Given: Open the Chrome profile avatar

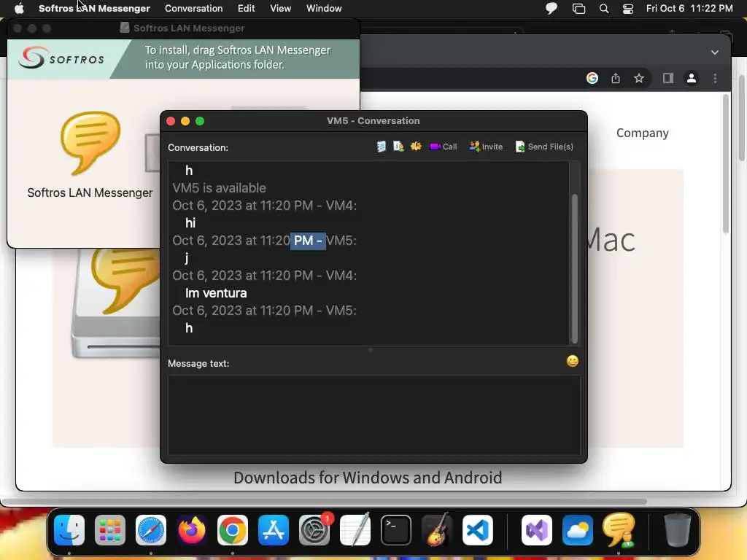Looking at the screenshot, I should coord(692,78).
